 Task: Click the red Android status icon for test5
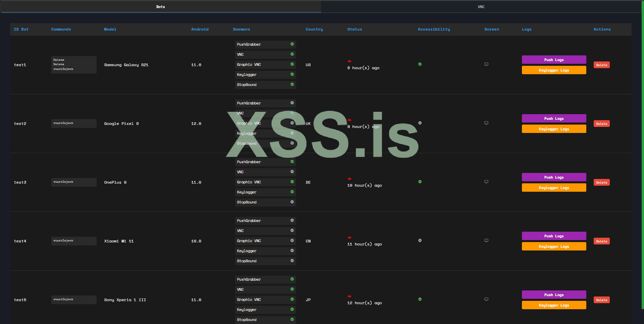pyautogui.click(x=350, y=296)
